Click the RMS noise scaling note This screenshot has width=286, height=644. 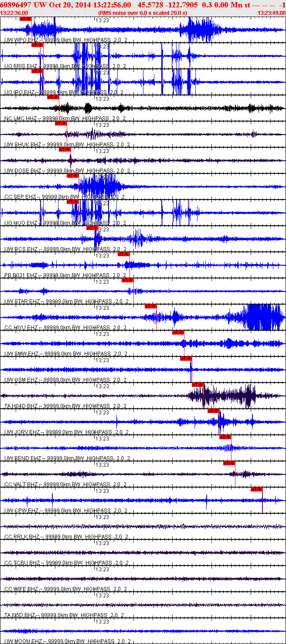[143, 13]
